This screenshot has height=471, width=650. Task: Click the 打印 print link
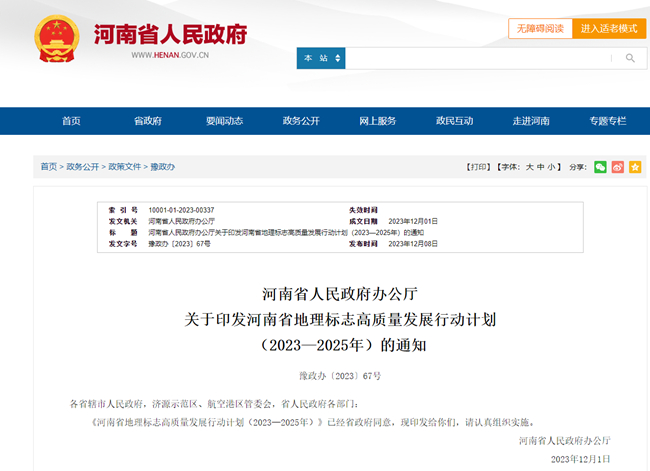tap(479, 167)
